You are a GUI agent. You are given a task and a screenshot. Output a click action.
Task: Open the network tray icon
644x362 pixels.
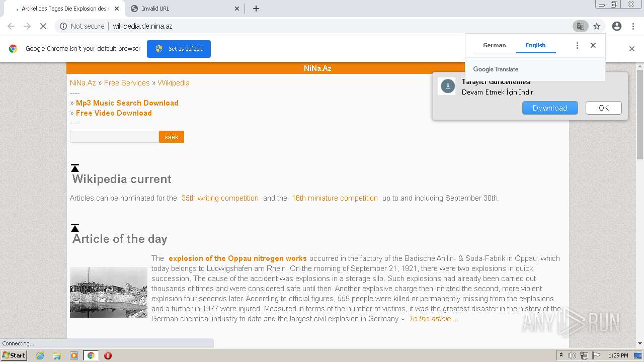584,355
